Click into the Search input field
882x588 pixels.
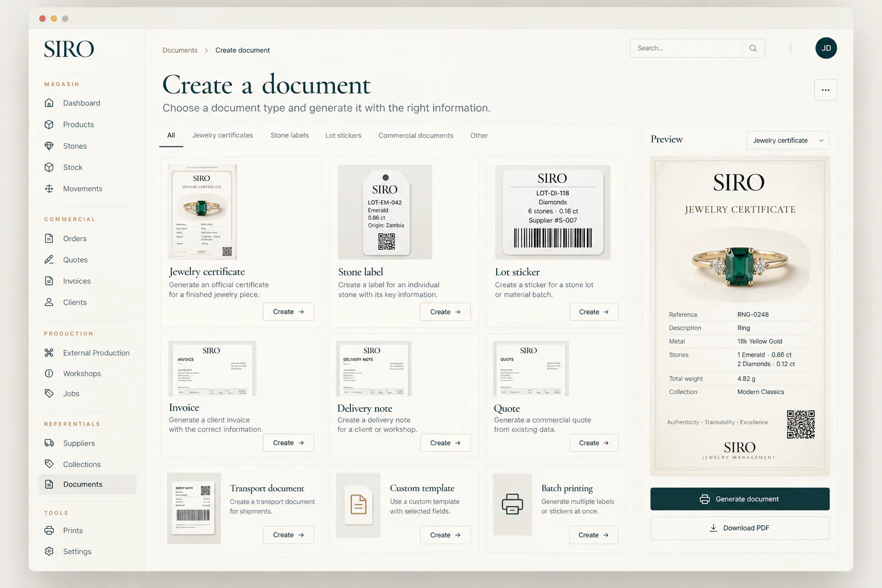(686, 48)
